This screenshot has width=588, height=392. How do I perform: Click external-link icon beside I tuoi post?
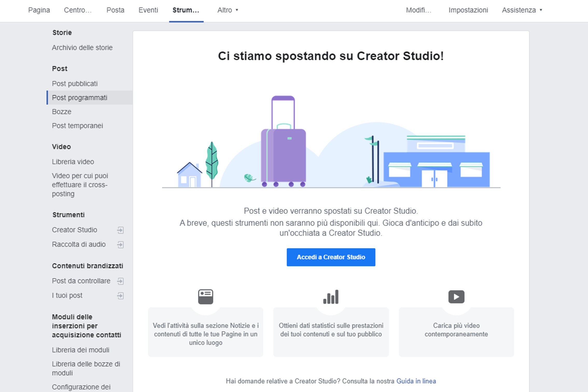point(120,296)
